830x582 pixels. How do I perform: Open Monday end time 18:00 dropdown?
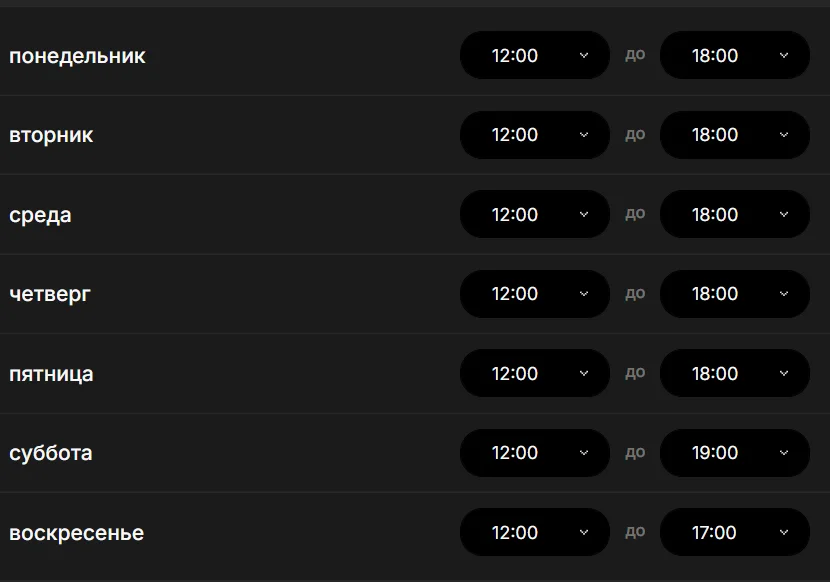[734, 55]
